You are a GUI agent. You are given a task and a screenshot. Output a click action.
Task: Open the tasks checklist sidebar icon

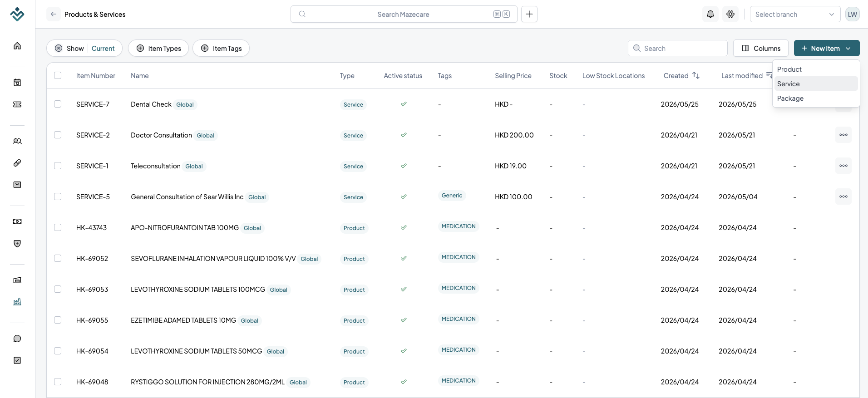click(x=17, y=360)
